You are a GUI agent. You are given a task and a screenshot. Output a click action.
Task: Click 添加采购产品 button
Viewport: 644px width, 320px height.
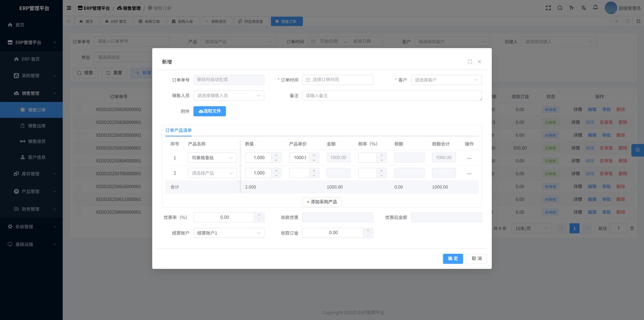click(322, 202)
